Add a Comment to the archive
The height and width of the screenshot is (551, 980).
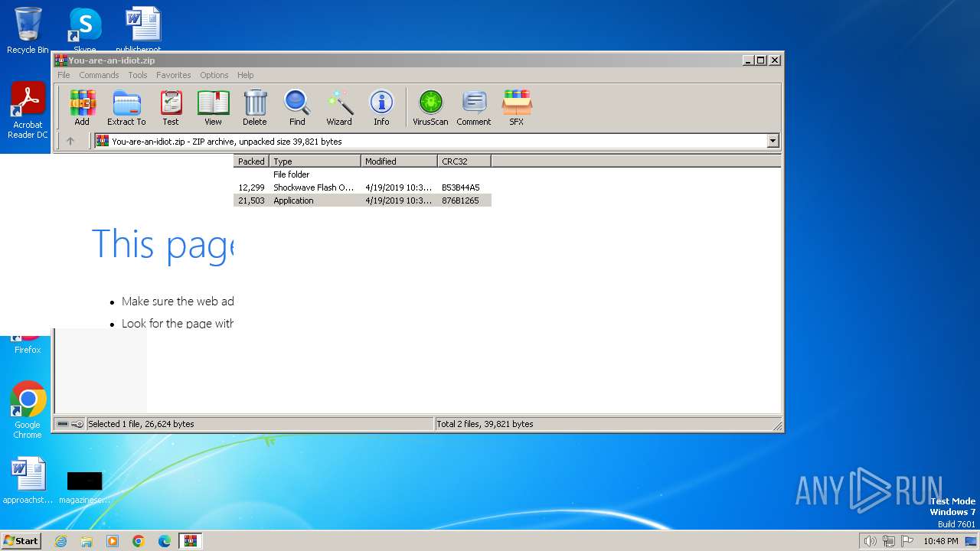474,108
